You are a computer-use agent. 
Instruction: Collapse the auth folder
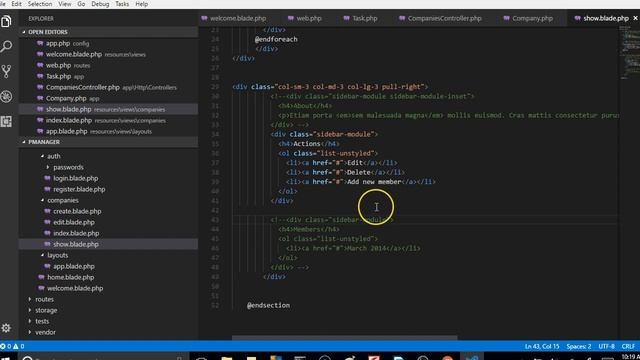coord(109,156)
